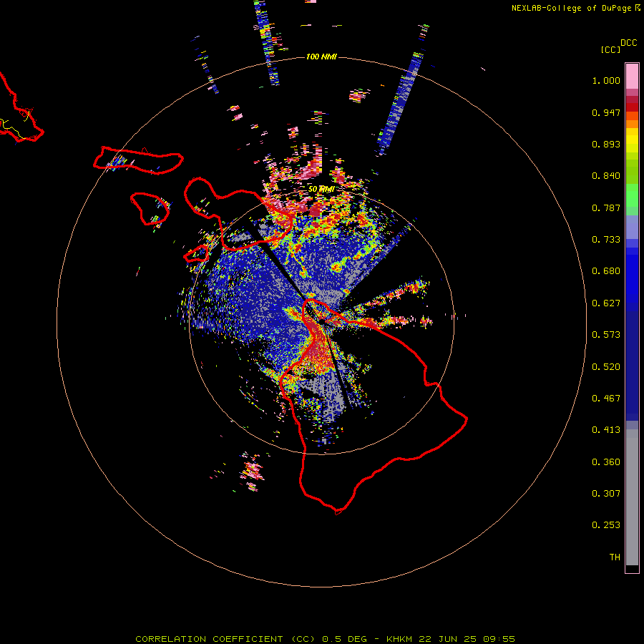Click the 0.787 scale value
This screenshot has width=644, height=644.
(x=606, y=208)
